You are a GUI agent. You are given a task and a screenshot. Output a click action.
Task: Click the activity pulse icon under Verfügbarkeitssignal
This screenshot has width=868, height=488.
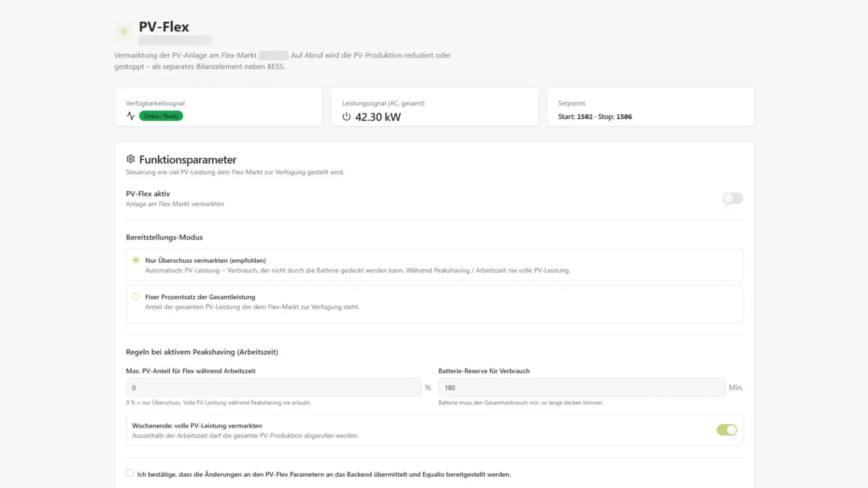click(131, 116)
